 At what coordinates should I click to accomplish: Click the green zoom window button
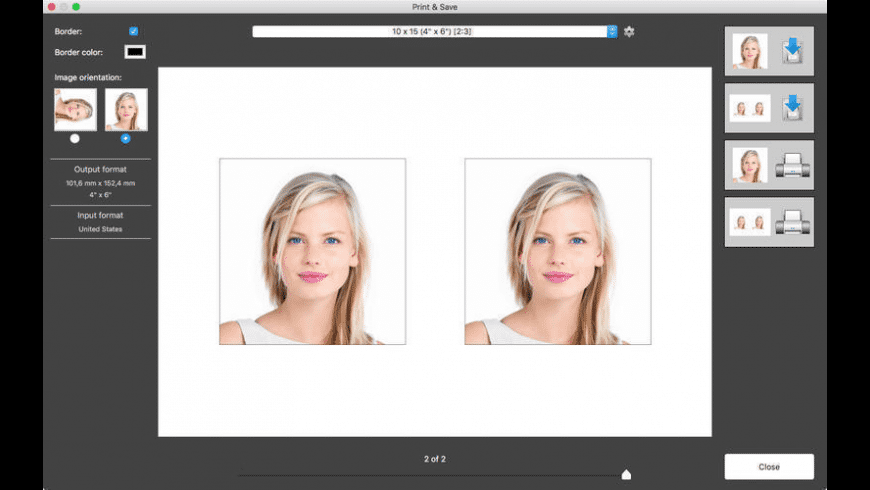point(76,7)
